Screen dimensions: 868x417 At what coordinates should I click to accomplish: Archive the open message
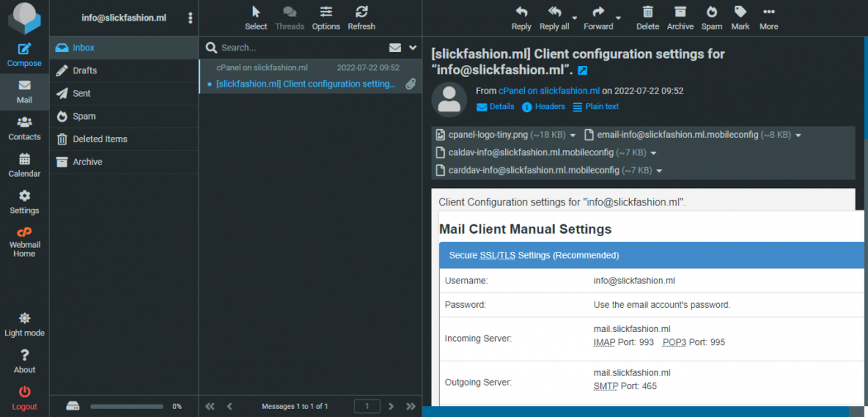680,18
